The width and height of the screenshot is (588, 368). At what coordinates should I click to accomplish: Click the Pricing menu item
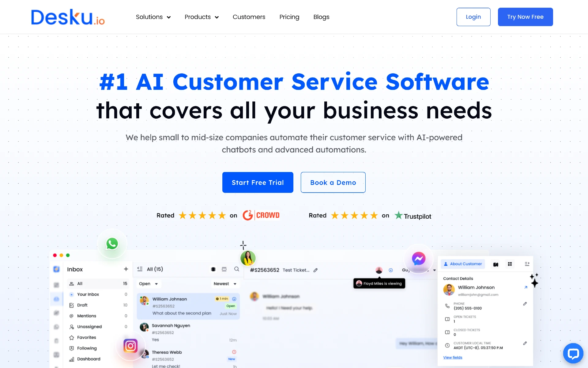click(289, 17)
